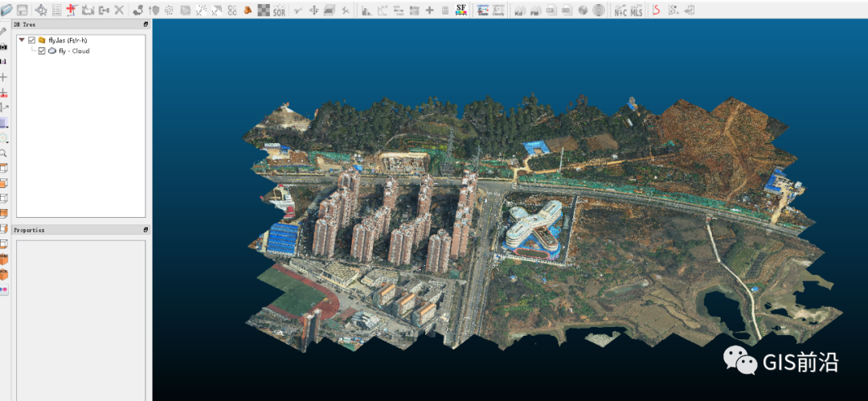This screenshot has width=868, height=401.
Task: Click the red S curve plugin icon
Action: pyautogui.click(x=657, y=10)
